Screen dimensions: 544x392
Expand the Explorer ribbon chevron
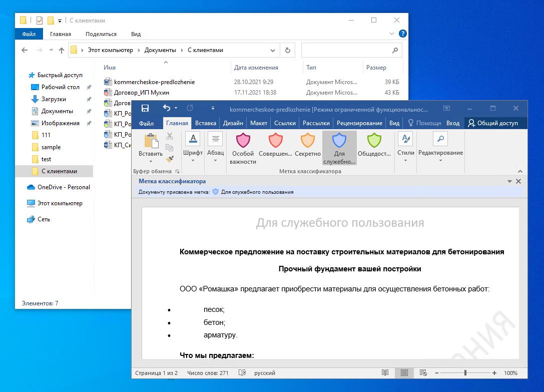click(x=392, y=34)
